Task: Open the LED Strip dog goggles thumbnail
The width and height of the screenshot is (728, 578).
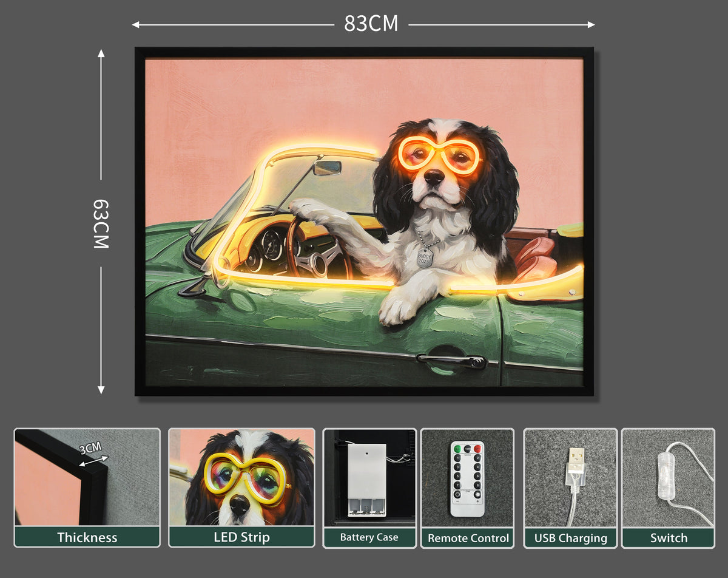Action: (241, 477)
